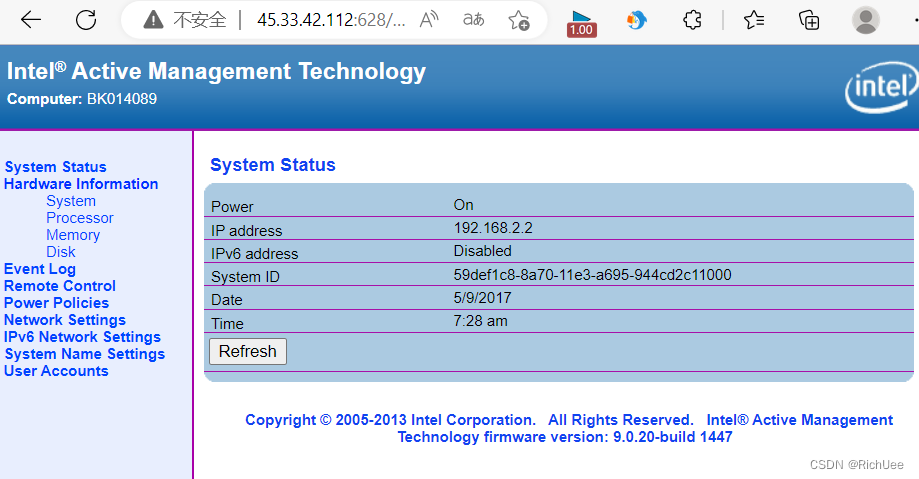The width and height of the screenshot is (919, 479).
Task: Click the user profile avatar
Action: click(866, 21)
